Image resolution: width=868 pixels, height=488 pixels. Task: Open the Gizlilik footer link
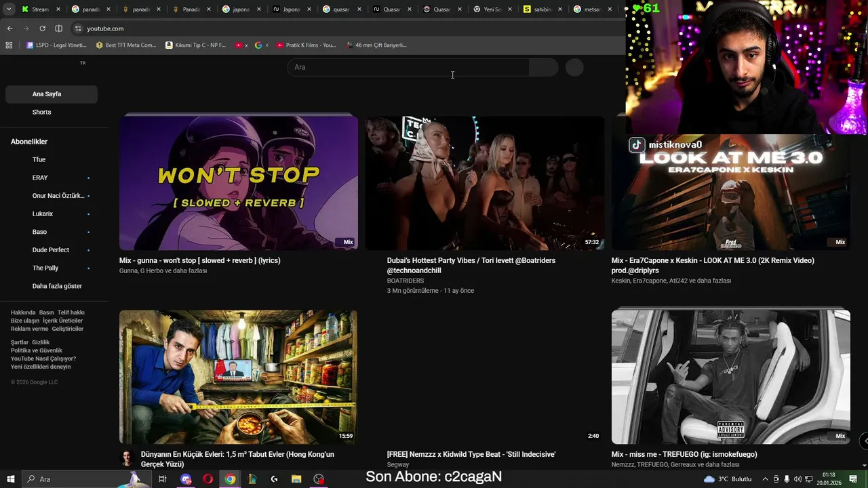[41, 342]
